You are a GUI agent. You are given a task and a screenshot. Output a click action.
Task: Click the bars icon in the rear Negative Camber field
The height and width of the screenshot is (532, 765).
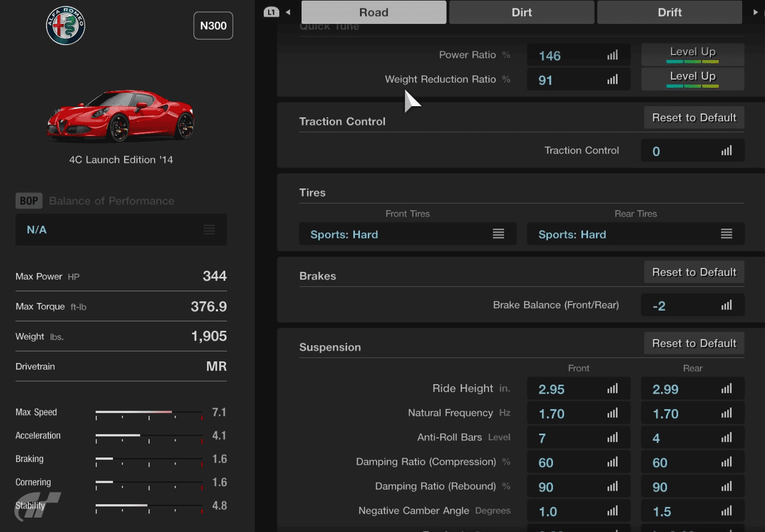click(x=727, y=511)
